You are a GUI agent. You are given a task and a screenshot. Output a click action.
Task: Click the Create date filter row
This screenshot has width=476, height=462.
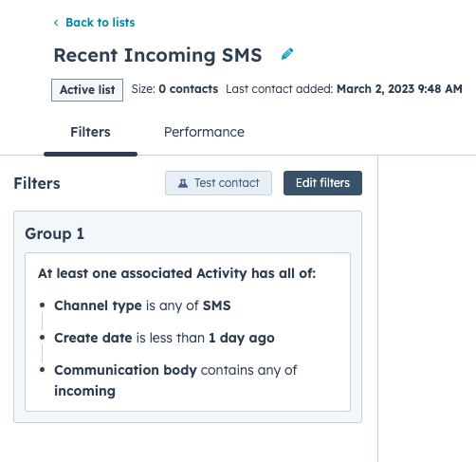(x=164, y=338)
